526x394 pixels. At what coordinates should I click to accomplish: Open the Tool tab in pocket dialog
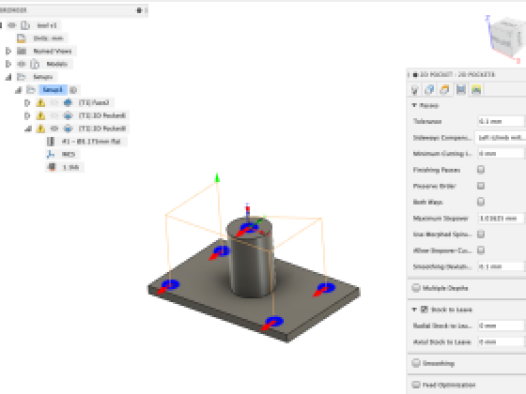click(415, 90)
